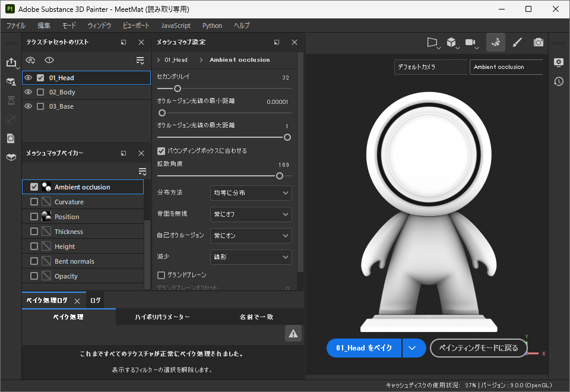Image resolution: width=570 pixels, height=392 pixels.
Task: Click the export textures icon in left sidebar
Action: point(12,61)
